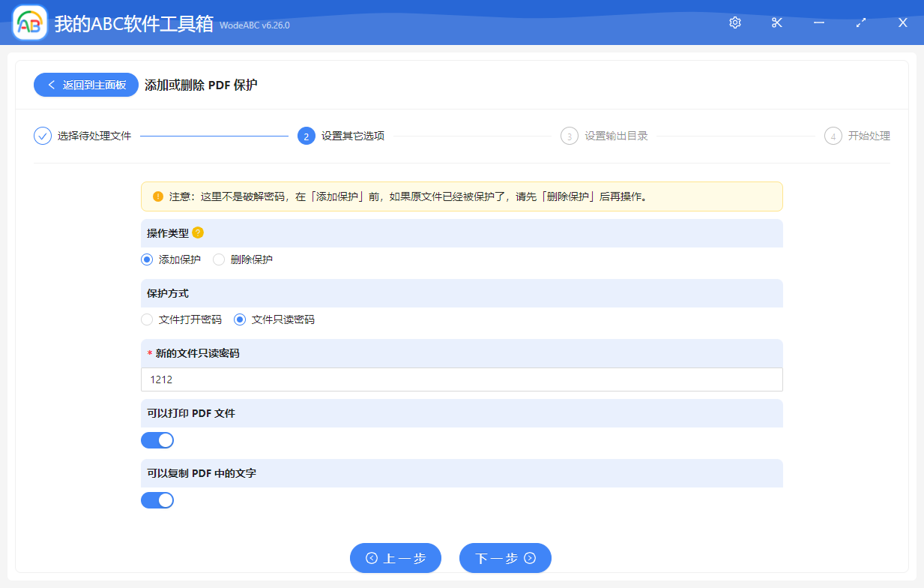Click the read-only password input showing 1212

point(462,379)
